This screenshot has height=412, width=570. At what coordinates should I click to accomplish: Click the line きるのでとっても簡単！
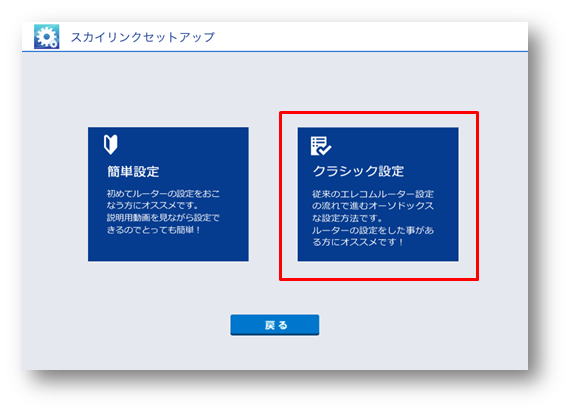pyautogui.click(x=154, y=230)
